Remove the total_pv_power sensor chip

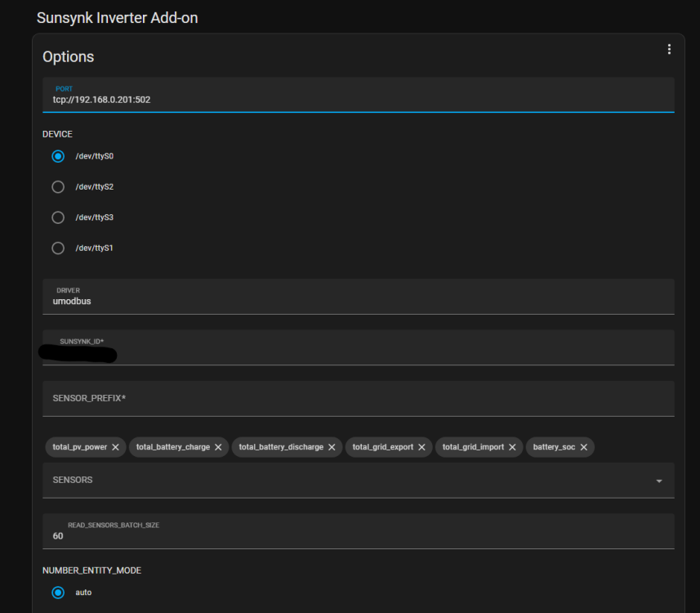(115, 447)
